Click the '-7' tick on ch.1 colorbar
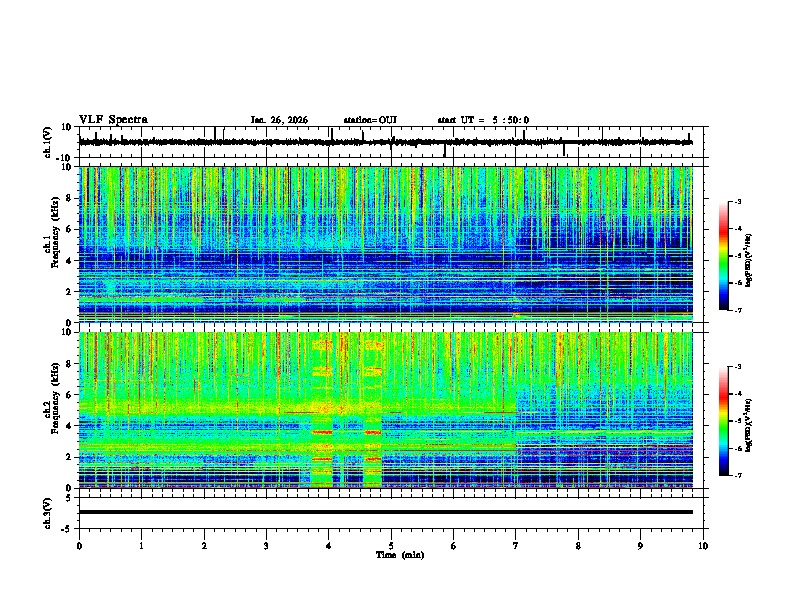This screenshot has height=612, width=792. [737, 310]
